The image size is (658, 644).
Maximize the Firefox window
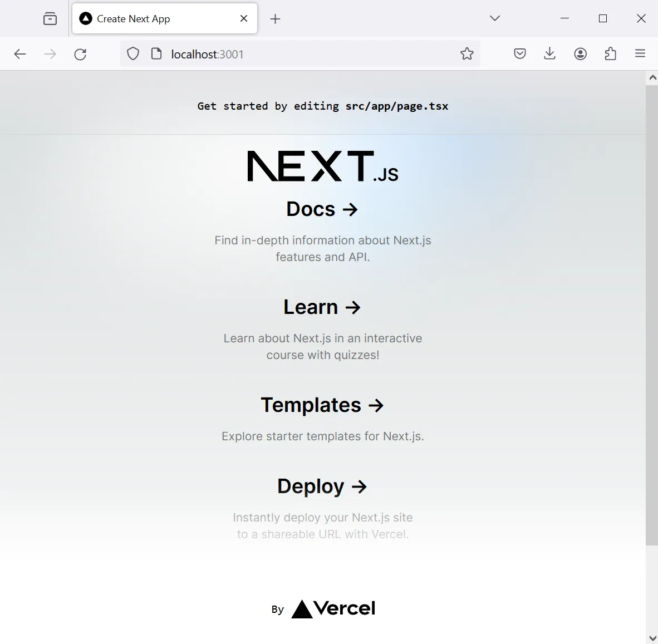click(x=602, y=18)
